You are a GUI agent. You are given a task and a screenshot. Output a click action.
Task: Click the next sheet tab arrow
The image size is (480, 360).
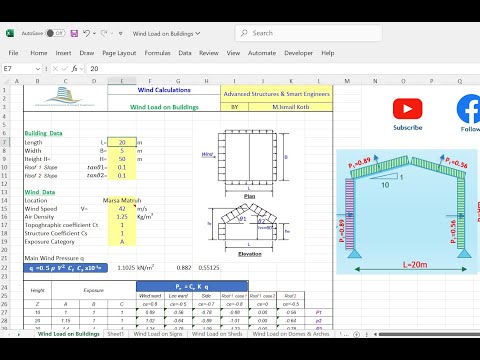point(19,334)
